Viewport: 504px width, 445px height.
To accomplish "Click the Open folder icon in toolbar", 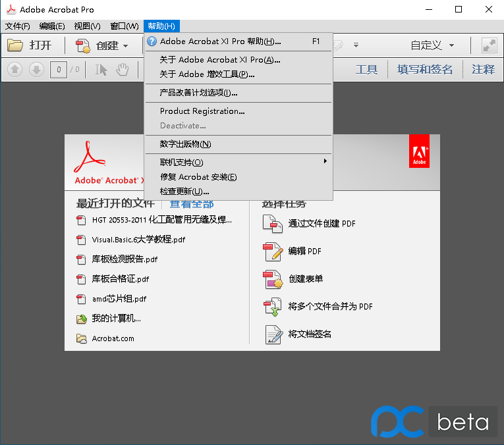I will [15, 45].
